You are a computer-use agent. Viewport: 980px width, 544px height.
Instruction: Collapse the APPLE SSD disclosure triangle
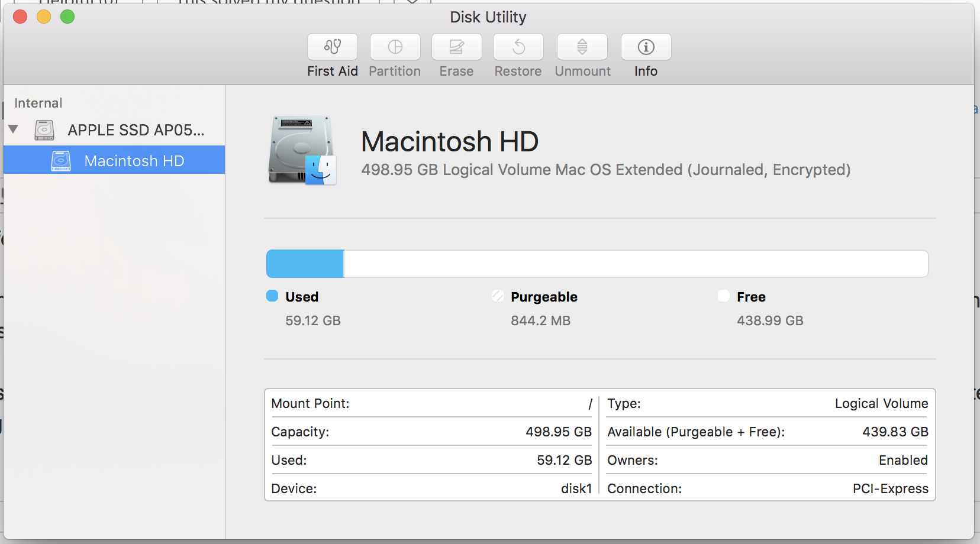tap(14, 129)
